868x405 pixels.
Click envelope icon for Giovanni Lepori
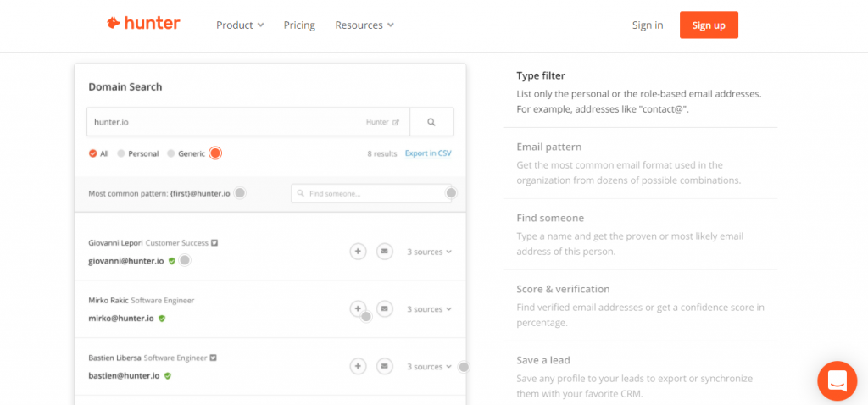(x=385, y=252)
